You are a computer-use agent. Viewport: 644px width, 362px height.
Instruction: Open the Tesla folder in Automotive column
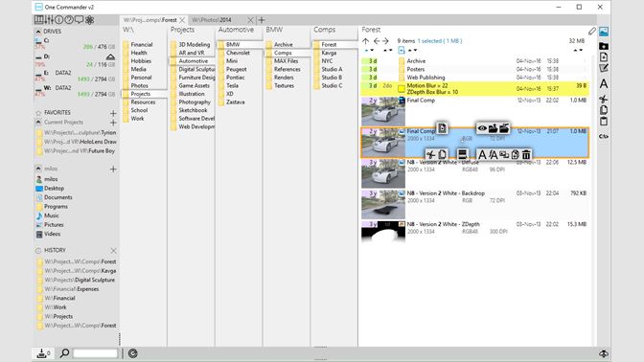tap(232, 85)
